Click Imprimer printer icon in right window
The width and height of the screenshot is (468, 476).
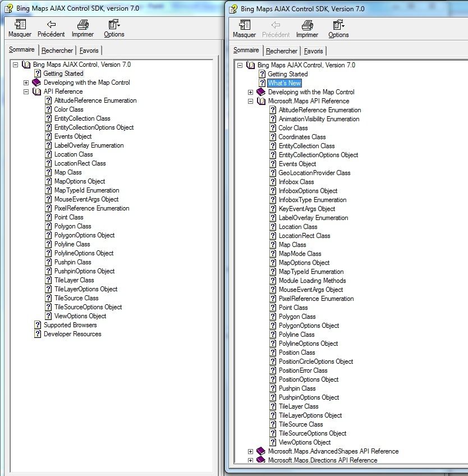tap(307, 25)
